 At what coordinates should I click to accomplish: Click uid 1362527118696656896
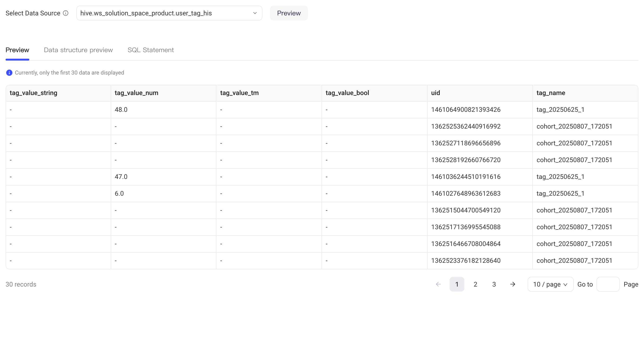tap(466, 143)
